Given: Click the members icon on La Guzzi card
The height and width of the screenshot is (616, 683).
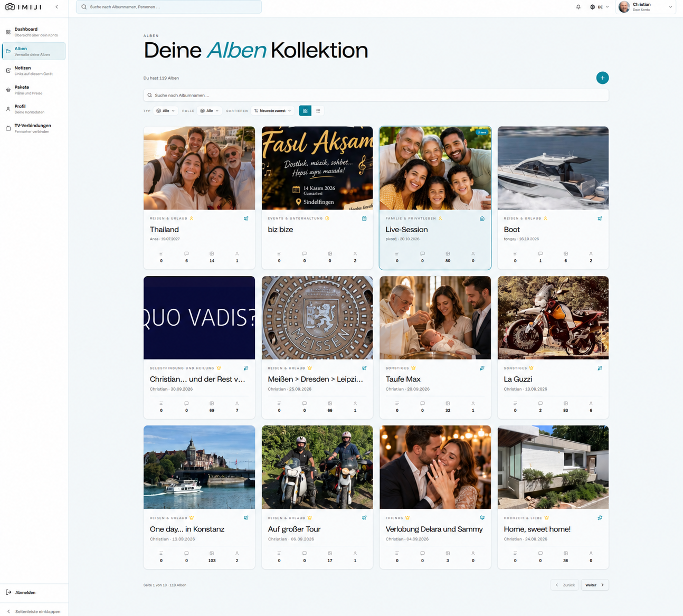Looking at the screenshot, I should pyautogui.click(x=591, y=403).
